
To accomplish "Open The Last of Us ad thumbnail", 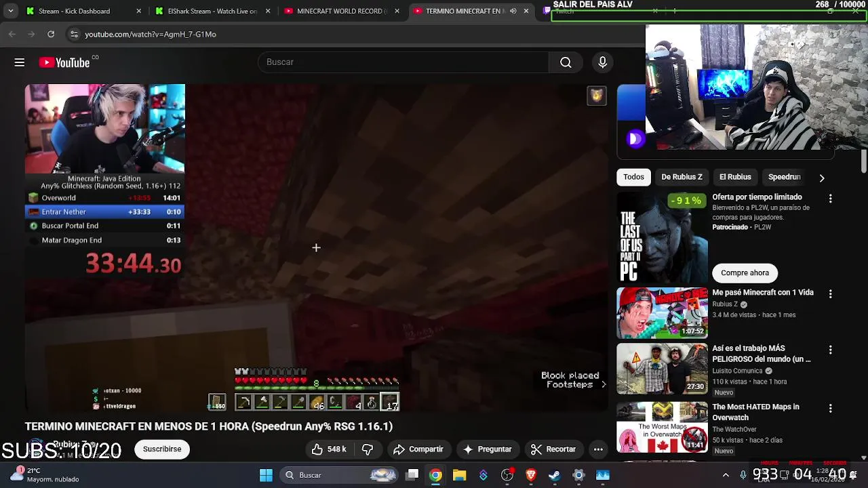I will coord(662,237).
